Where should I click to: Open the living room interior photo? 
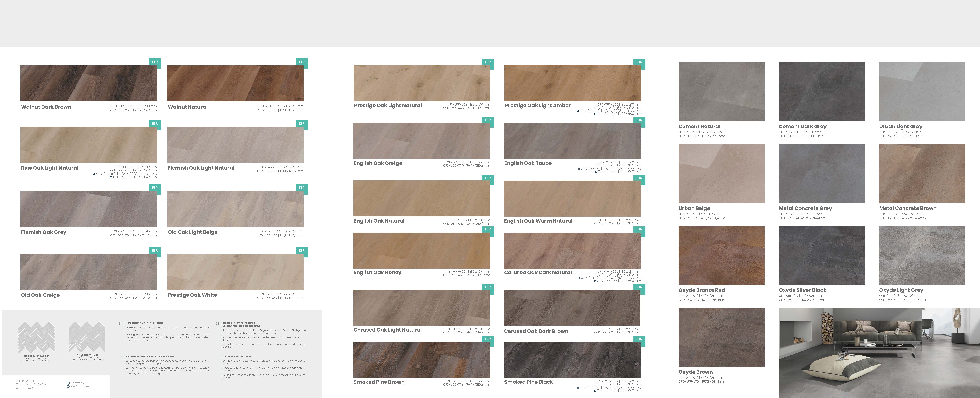tap(879, 353)
